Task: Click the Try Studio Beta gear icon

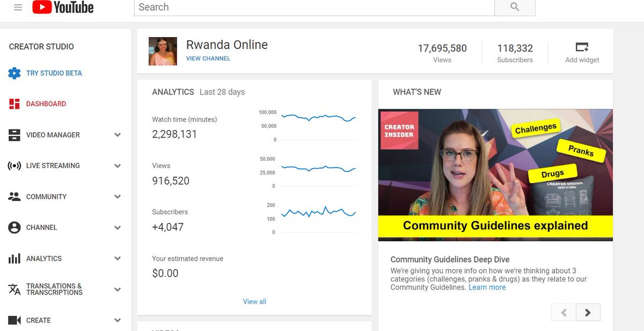Action: 14,73
